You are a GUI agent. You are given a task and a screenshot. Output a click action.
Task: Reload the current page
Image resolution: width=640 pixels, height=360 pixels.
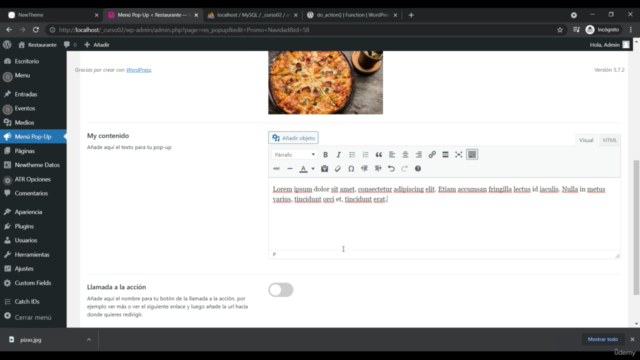point(36,30)
